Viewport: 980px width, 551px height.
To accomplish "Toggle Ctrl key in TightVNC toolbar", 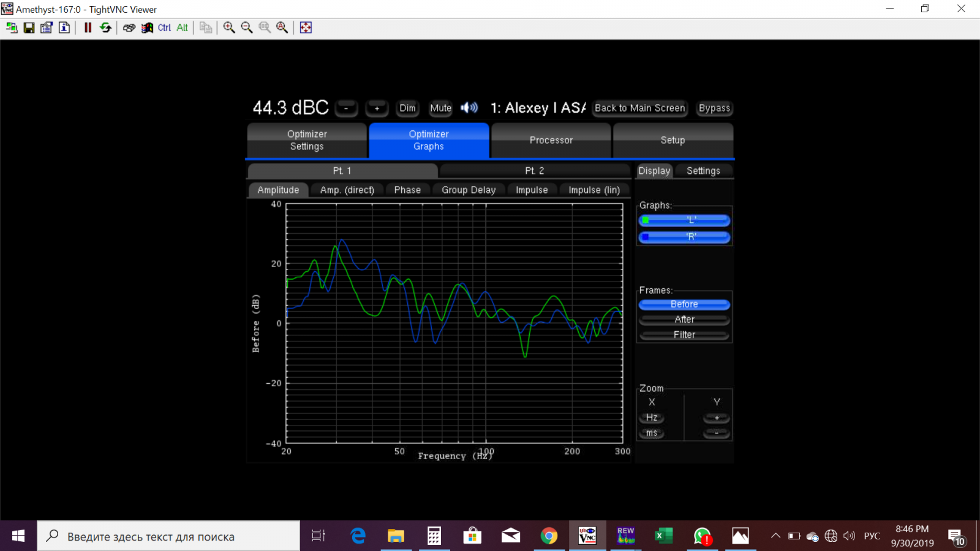I will tap(164, 28).
